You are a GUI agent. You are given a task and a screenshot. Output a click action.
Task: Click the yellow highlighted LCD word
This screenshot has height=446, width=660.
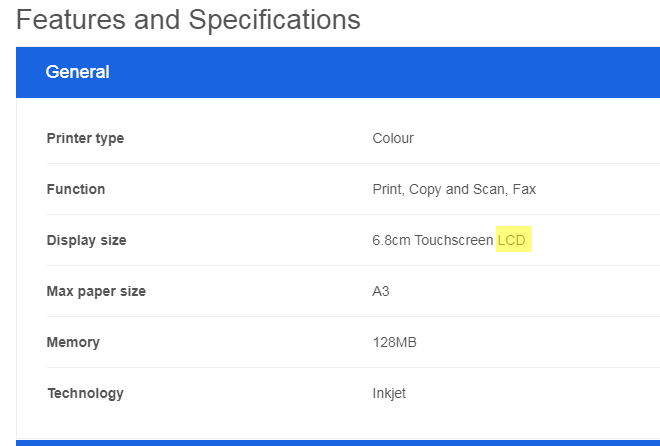512,240
